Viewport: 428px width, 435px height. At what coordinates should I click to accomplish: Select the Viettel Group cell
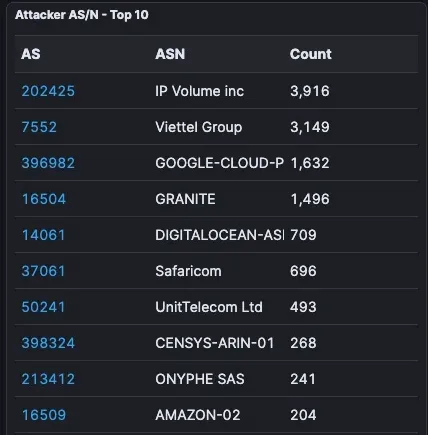point(199,127)
